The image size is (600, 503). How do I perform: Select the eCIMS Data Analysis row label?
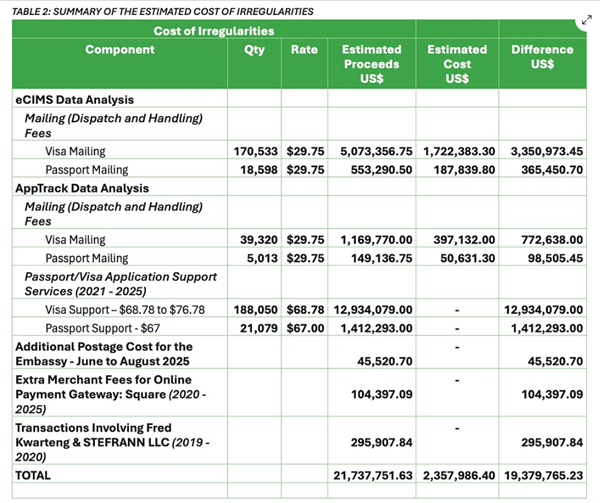click(x=75, y=99)
